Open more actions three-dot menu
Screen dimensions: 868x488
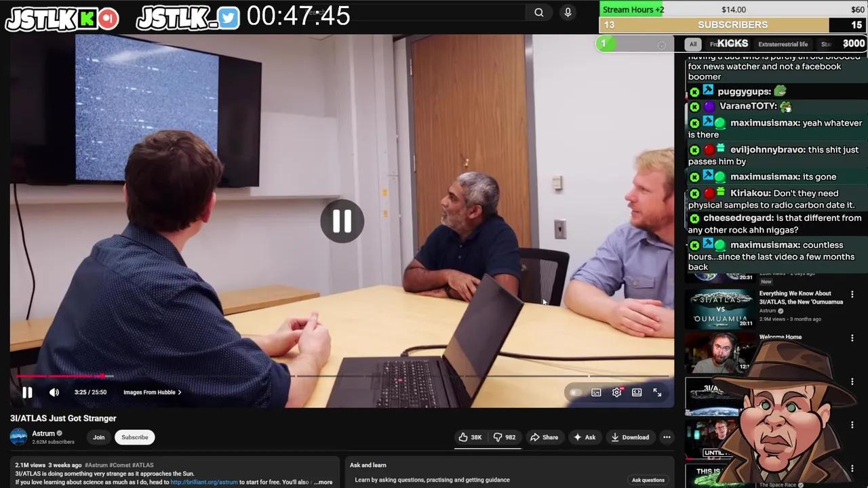point(667,437)
